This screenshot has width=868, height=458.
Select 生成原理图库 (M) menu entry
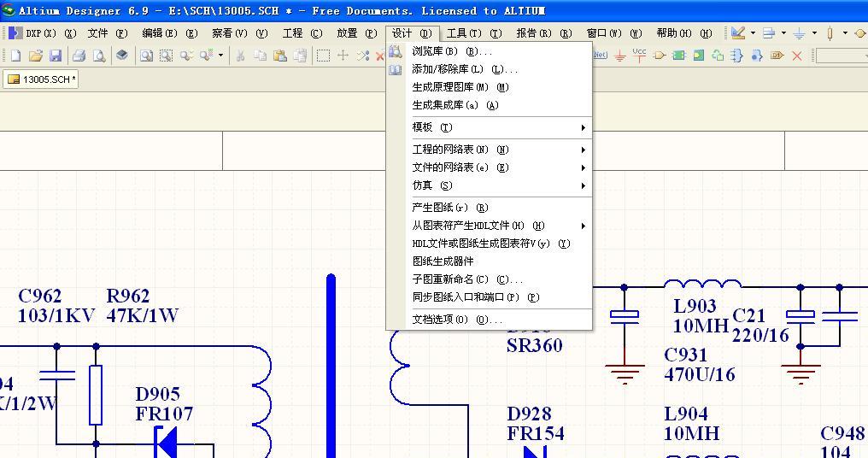(490, 87)
